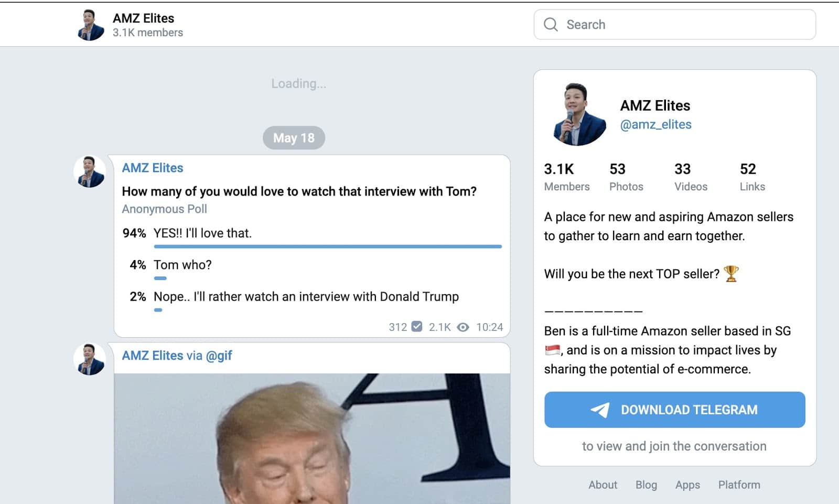Screen dimensions: 839x504
Task: Click the eye views icon on poll
Action: pos(462,327)
